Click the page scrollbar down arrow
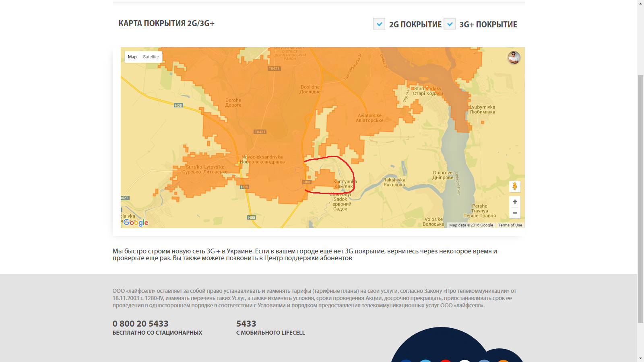644x362 pixels. pos(640,358)
